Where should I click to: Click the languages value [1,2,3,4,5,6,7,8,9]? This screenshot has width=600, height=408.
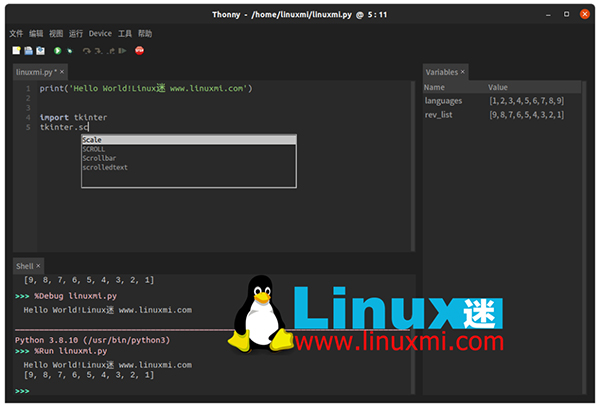tap(527, 101)
